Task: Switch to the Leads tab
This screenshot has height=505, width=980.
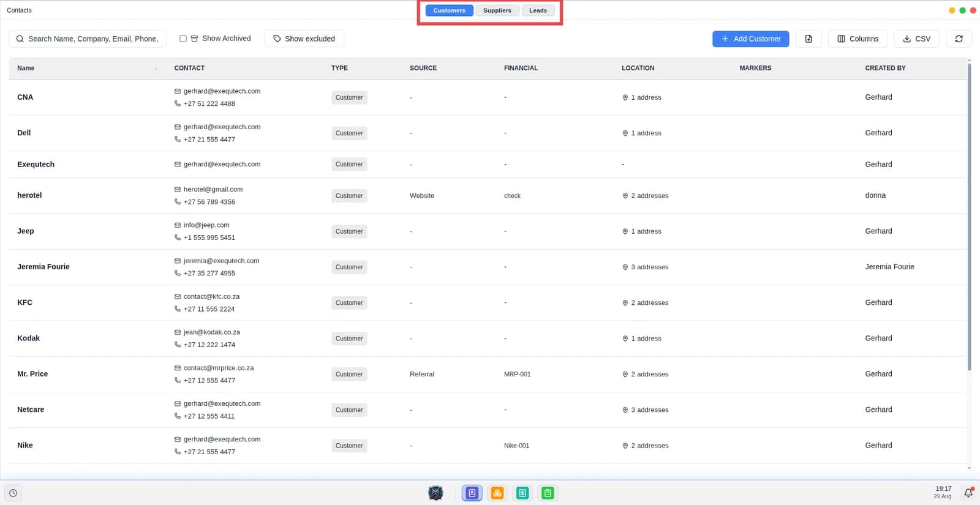Action: 538,10
